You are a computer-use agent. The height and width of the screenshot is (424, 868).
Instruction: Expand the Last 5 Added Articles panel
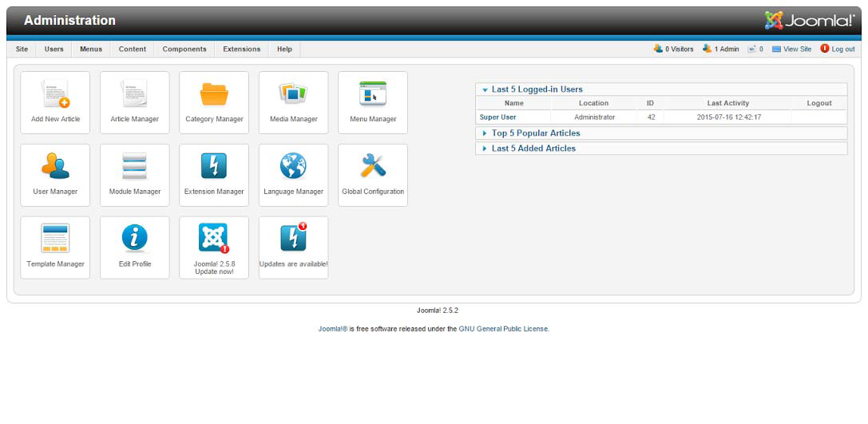click(x=661, y=149)
